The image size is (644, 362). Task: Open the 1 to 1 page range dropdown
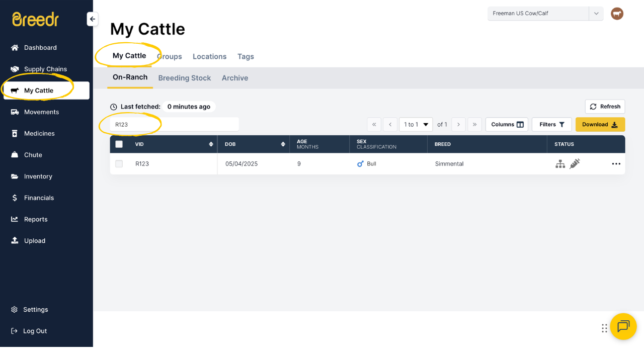pos(416,124)
